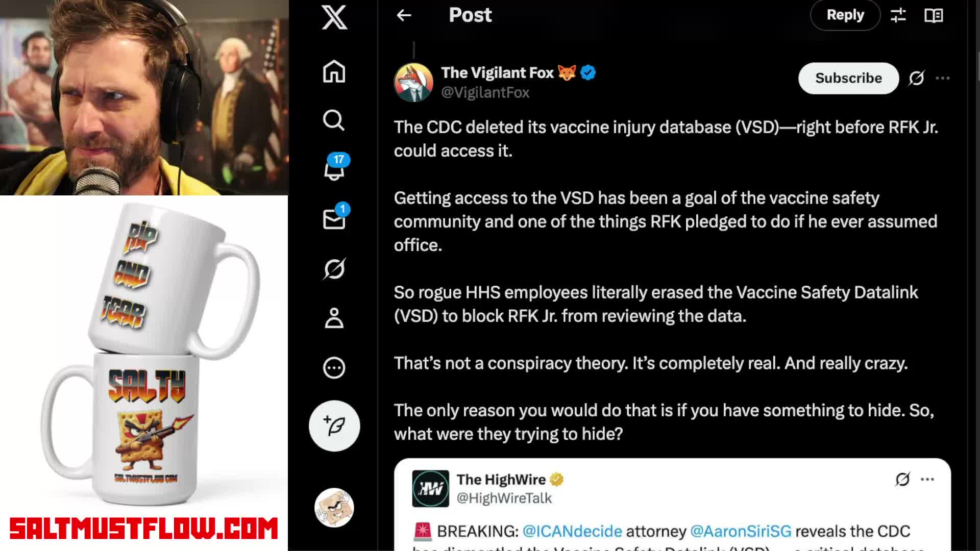Go to the Home timeline icon
980x551 pixels.
[x=334, y=71]
